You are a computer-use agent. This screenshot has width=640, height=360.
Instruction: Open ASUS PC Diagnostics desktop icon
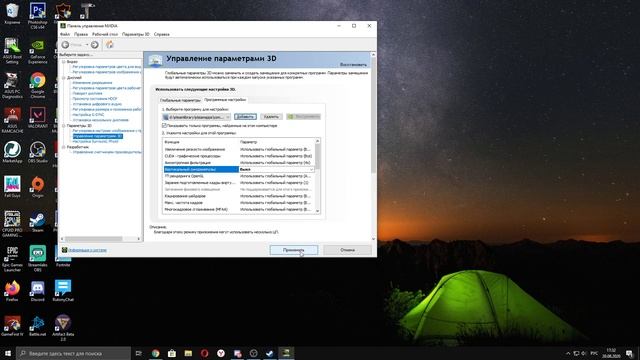12,85
